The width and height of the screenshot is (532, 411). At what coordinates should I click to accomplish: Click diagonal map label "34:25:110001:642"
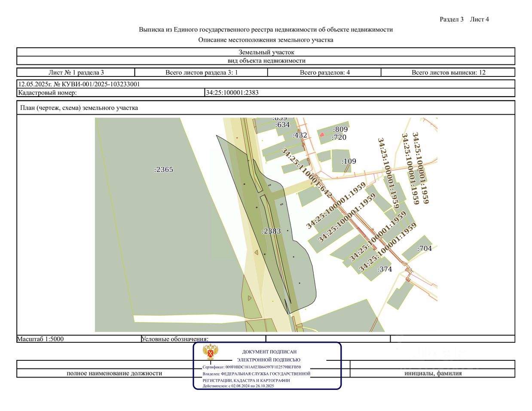click(307, 173)
